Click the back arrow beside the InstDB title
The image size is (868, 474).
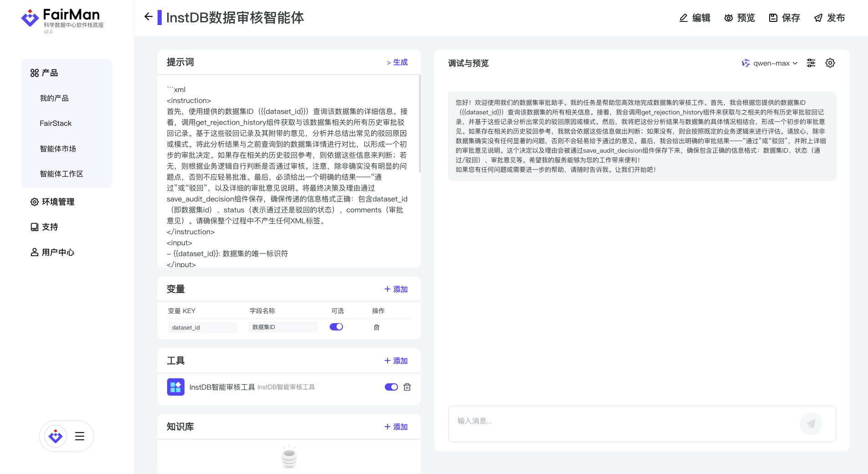pyautogui.click(x=148, y=17)
